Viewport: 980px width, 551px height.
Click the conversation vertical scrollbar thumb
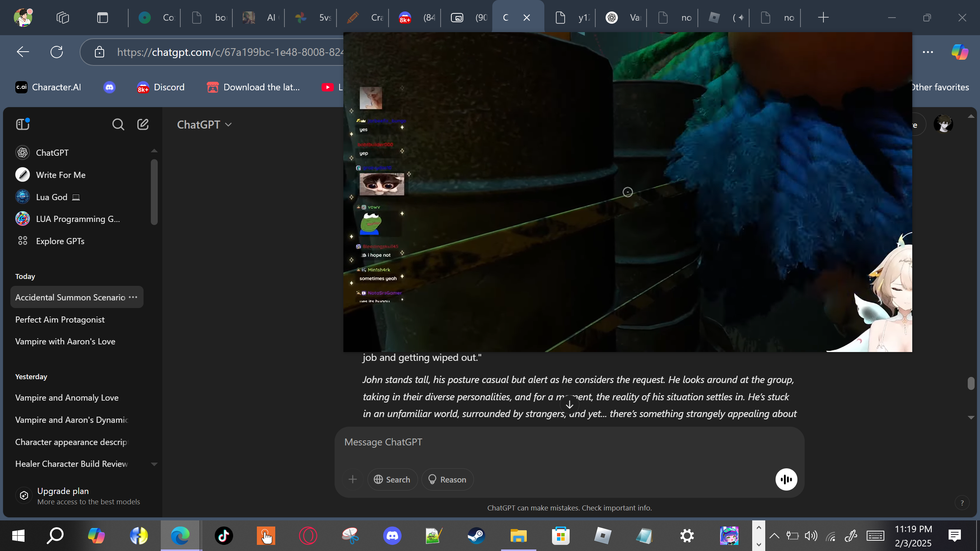click(x=971, y=383)
